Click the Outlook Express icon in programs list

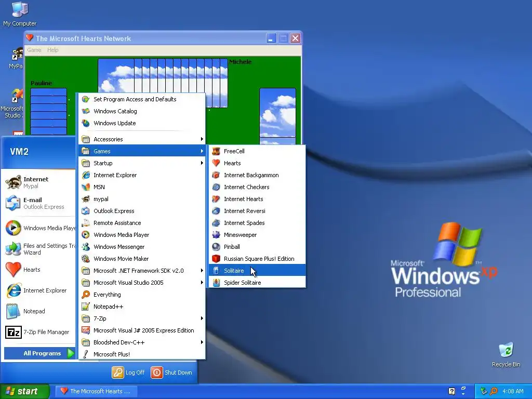pos(86,211)
